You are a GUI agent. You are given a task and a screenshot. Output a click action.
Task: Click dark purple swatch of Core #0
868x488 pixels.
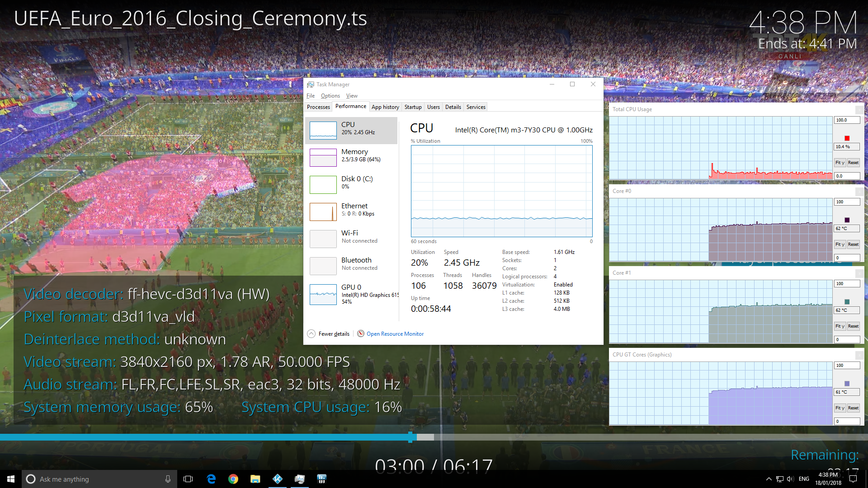(x=847, y=220)
